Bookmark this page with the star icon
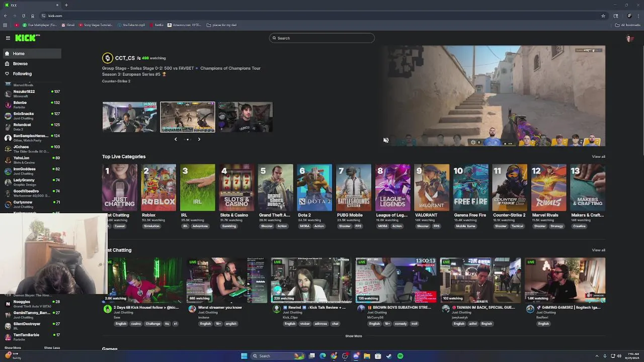 [x=603, y=16]
